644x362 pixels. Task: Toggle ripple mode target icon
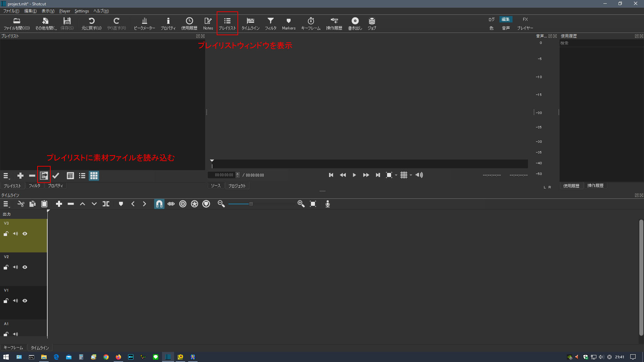click(x=183, y=204)
